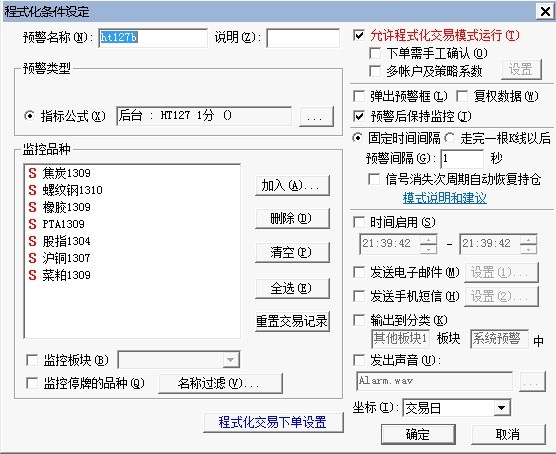Click the end time spinner arrows
The height and width of the screenshot is (454, 556).
point(529,244)
